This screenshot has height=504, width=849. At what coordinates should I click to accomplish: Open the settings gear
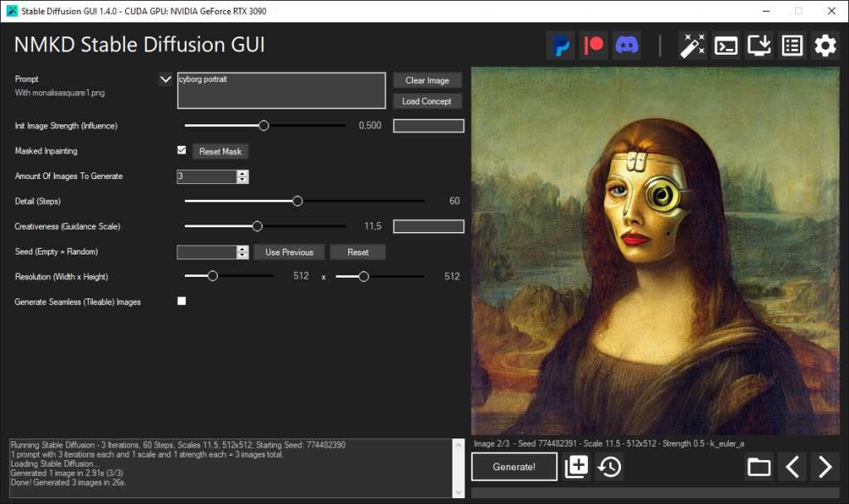click(x=825, y=46)
